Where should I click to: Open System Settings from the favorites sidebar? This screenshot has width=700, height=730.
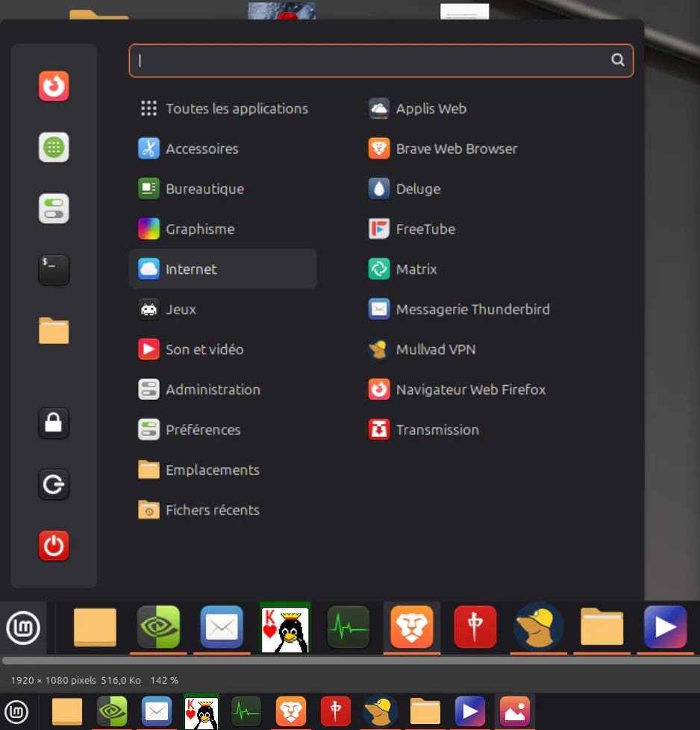tap(54, 208)
